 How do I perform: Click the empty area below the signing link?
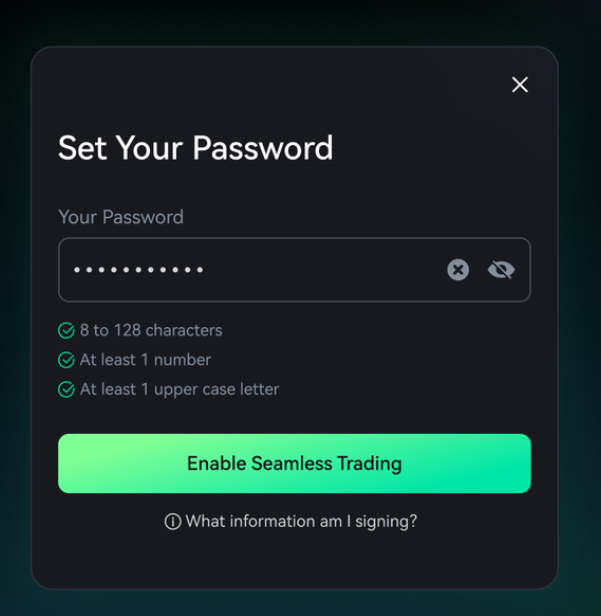[294, 560]
